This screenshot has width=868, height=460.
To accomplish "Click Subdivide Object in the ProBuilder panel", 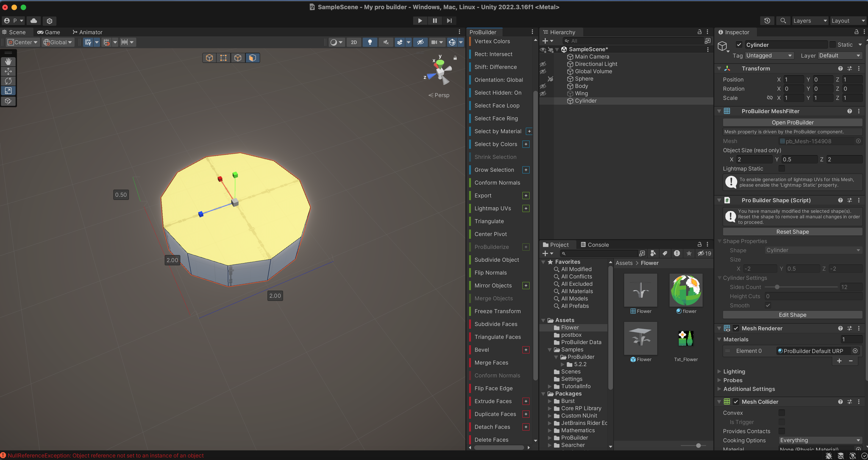I will [x=496, y=260].
